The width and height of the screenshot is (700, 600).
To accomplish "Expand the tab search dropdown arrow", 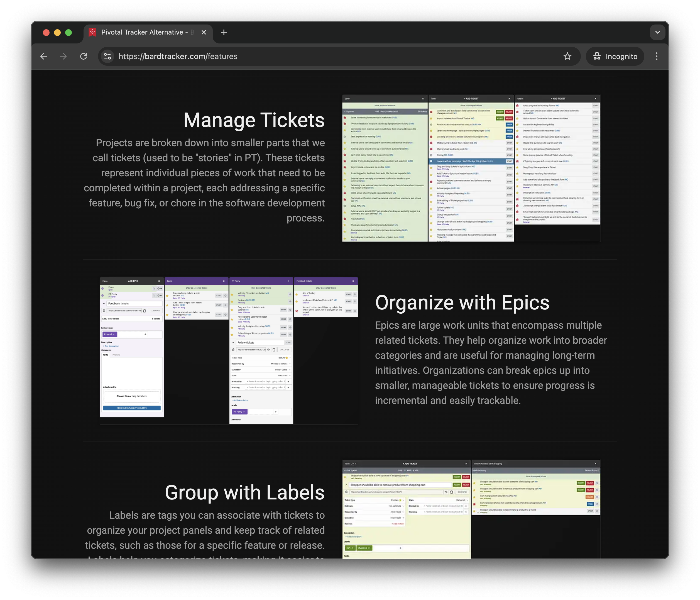I will click(657, 32).
